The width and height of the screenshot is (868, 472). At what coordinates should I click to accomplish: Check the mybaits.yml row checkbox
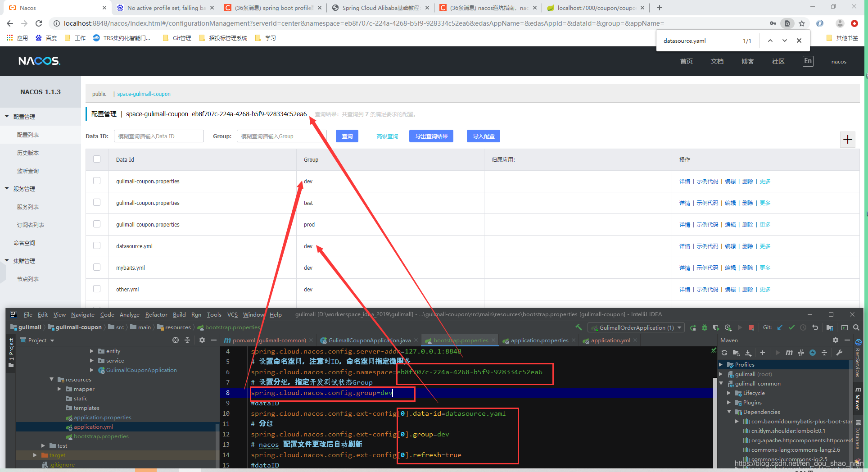[97, 267]
